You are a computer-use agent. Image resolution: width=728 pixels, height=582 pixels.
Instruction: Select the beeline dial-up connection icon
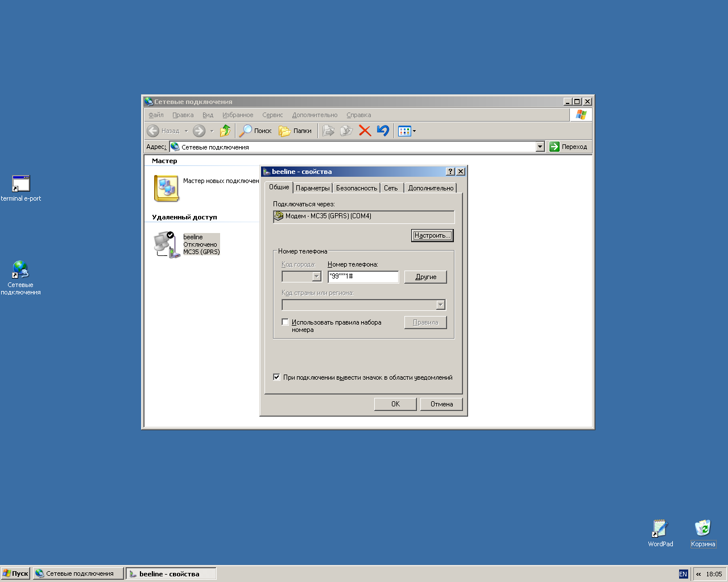[x=167, y=244]
